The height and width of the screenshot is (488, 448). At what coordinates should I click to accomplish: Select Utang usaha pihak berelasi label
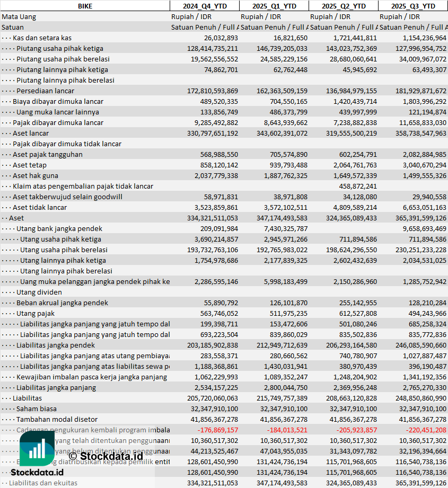pos(64,250)
